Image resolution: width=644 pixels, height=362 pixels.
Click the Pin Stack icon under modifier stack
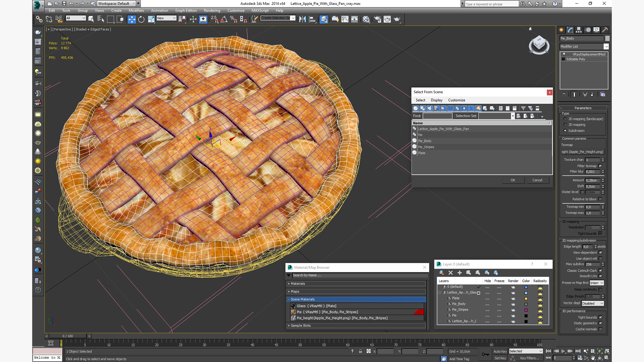(563, 95)
